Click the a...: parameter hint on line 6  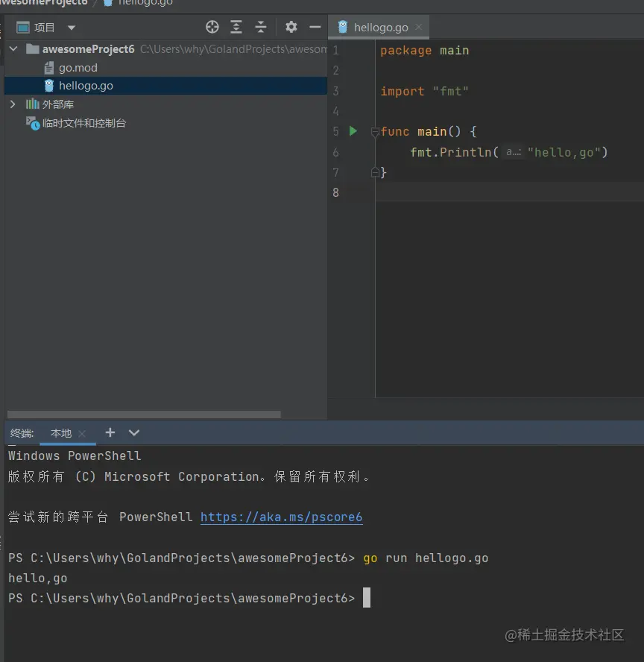[513, 152]
